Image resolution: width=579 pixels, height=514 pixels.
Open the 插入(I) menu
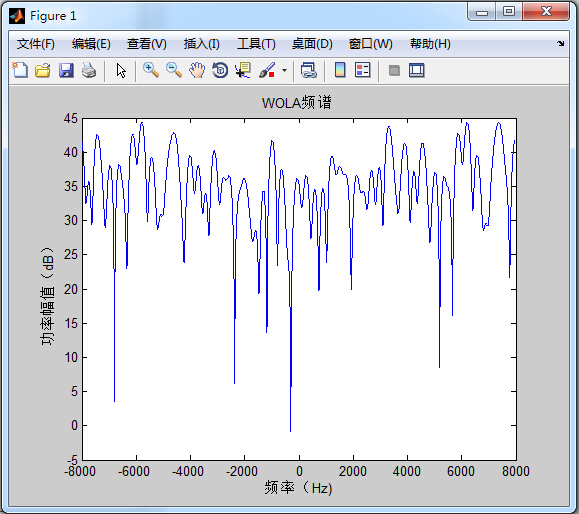pyautogui.click(x=202, y=44)
